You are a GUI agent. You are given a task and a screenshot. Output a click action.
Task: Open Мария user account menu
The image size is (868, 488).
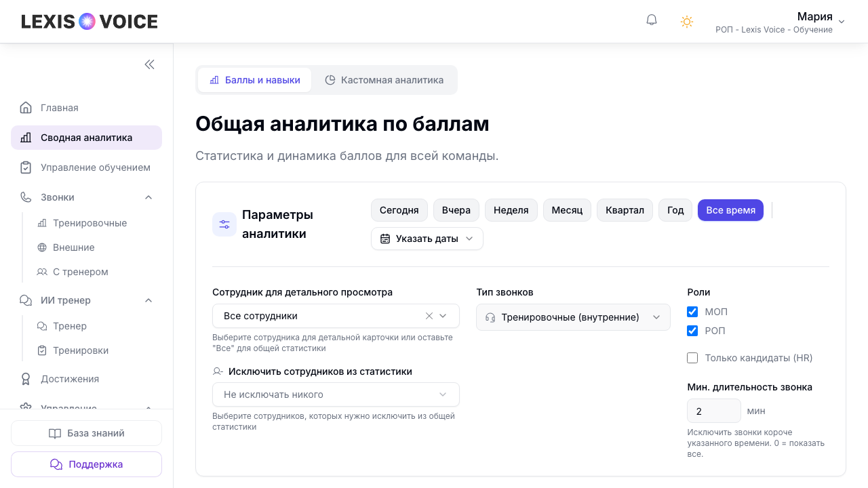pyautogui.click(x=780, y=22)
